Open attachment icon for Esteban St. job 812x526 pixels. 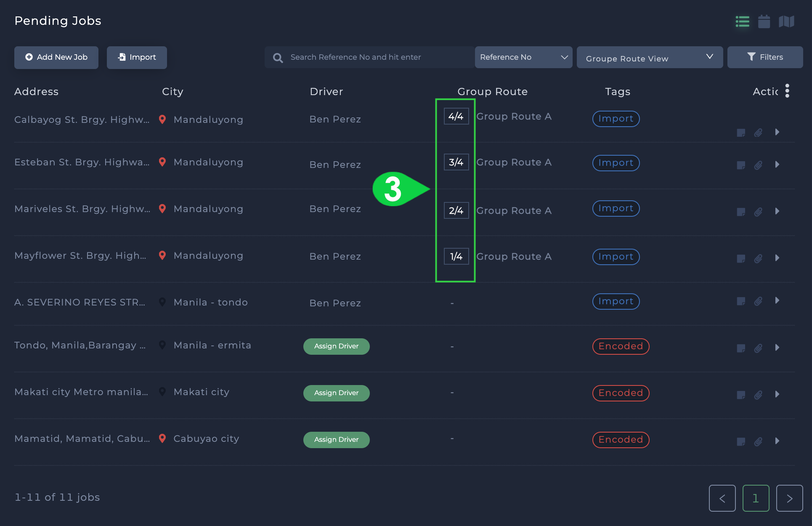click(758, 165)
